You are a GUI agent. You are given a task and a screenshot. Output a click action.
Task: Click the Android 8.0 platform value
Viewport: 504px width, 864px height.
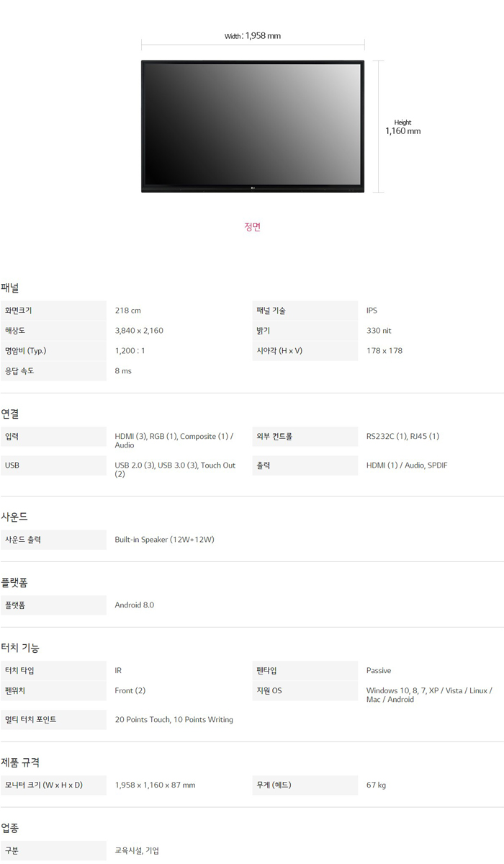click(134, 605)
